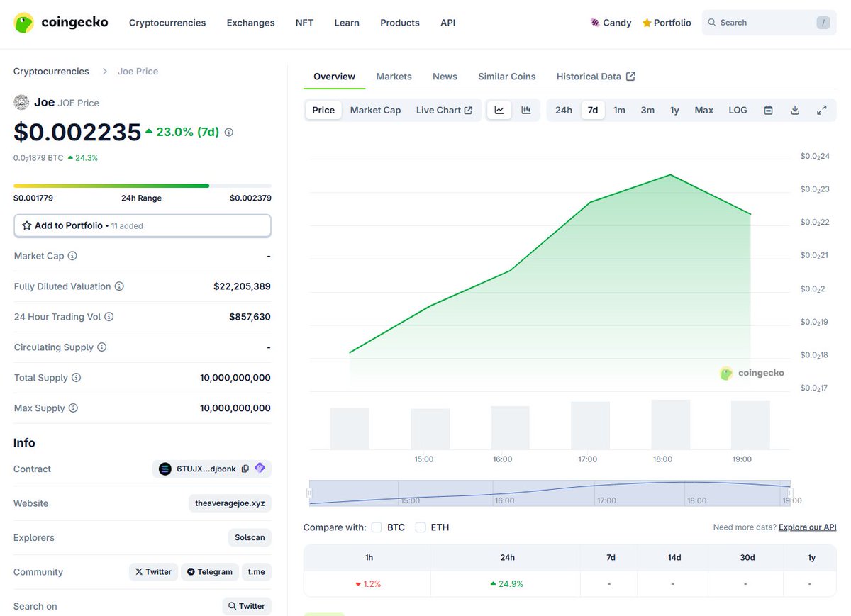Click into the Search input field
Viewport: 851px width, 616px height.
[x=769, y=23]
